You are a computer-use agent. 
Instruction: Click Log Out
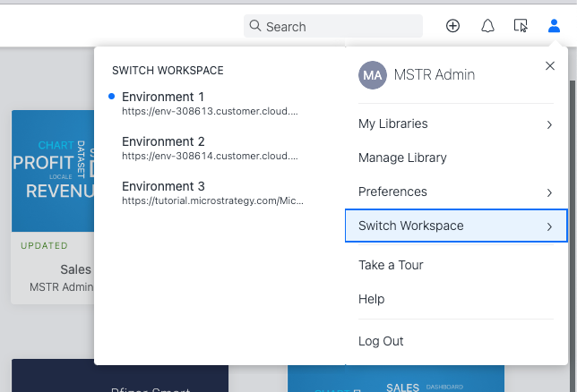coord(381,341)
